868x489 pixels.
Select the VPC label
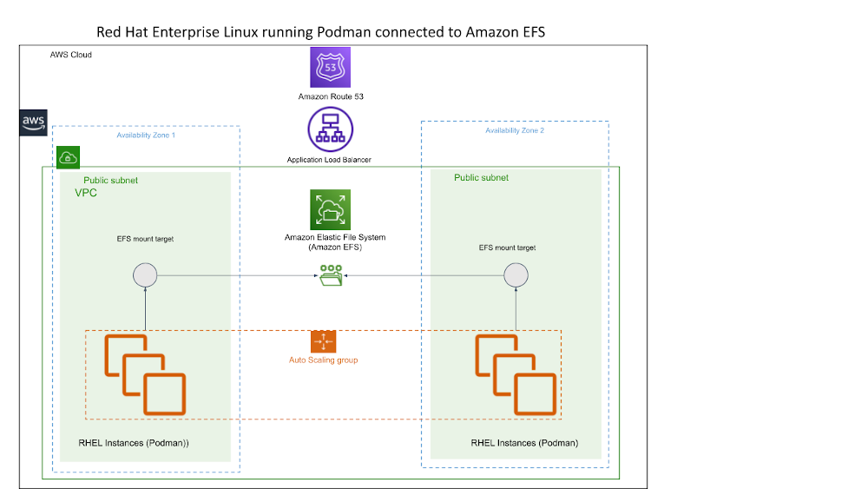[x=86, y=193]
